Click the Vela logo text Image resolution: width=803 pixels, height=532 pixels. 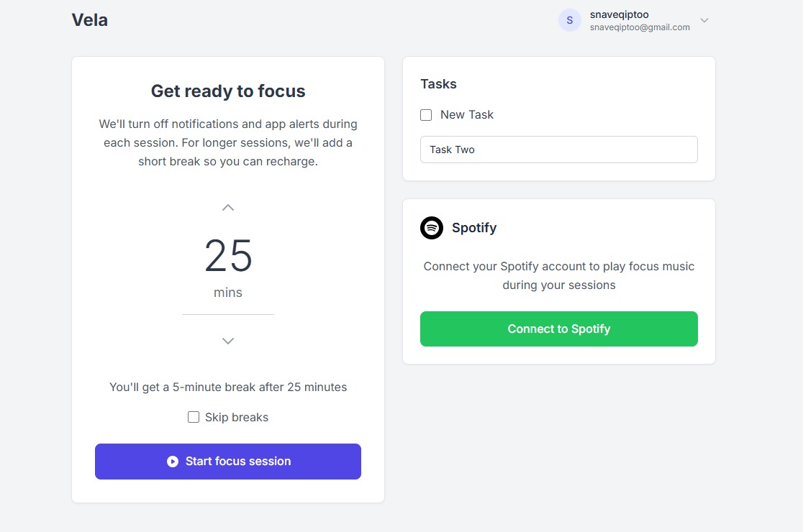(90, 20)
